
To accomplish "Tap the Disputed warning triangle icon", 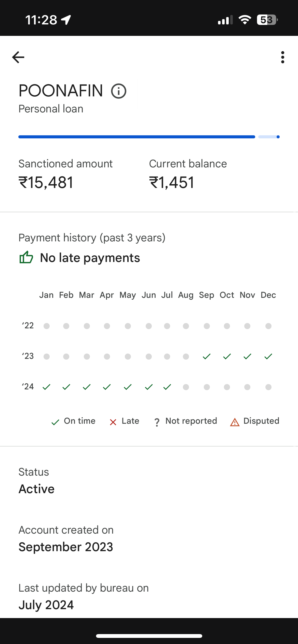I will (235, 422).
